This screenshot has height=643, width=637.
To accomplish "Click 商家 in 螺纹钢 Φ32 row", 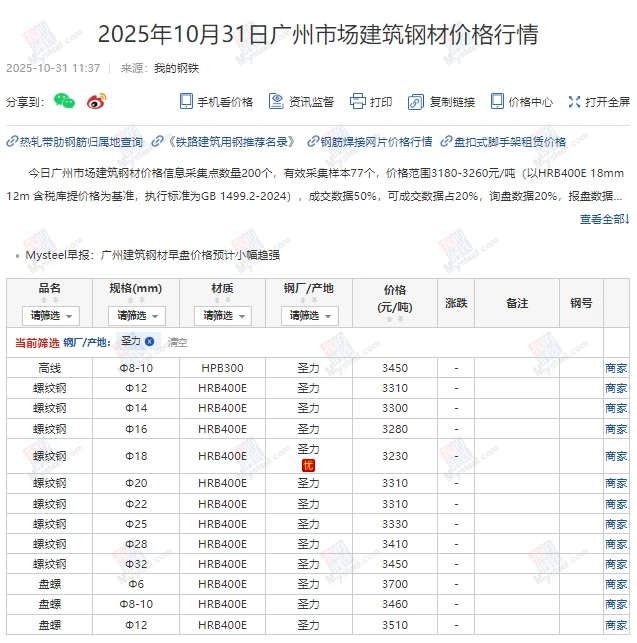I will [x=616, y=564].
